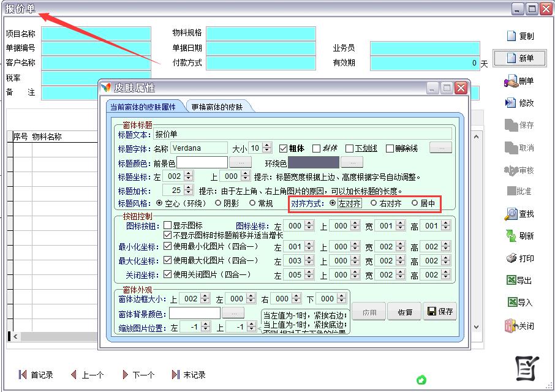Open the 环绕色 color picker ellipsis button

352,162
